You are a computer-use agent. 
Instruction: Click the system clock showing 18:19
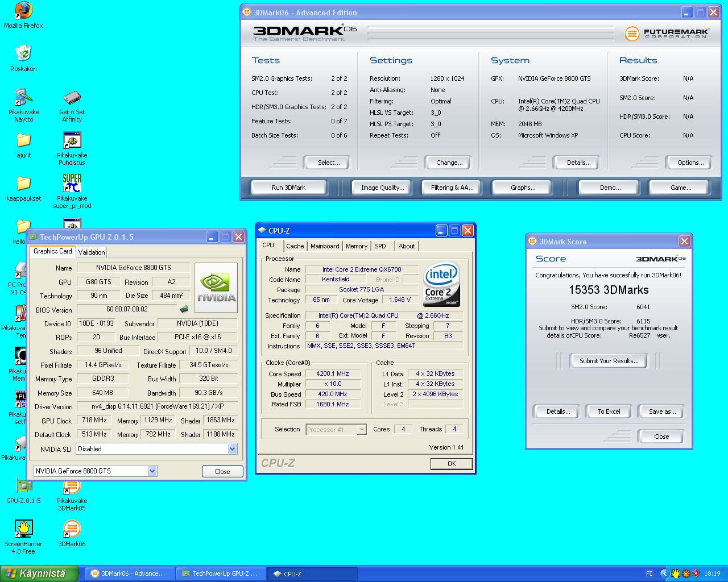[712, 573]
